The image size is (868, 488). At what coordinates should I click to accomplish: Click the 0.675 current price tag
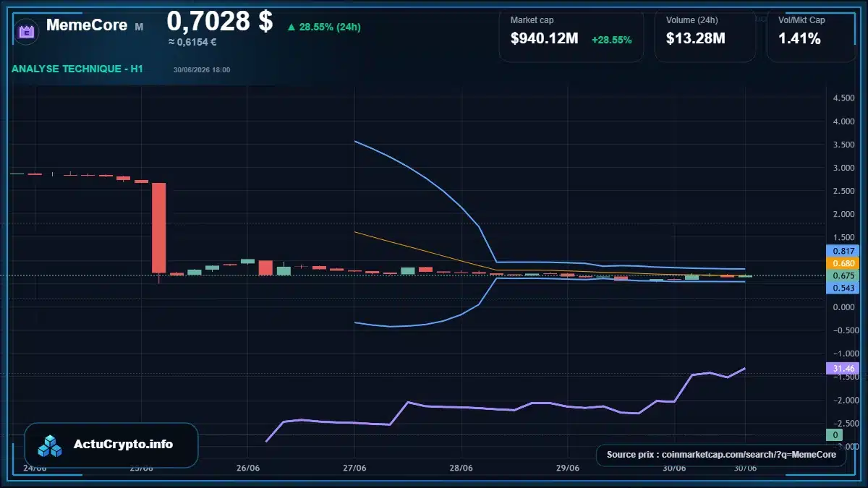click(x=842, y=275)
